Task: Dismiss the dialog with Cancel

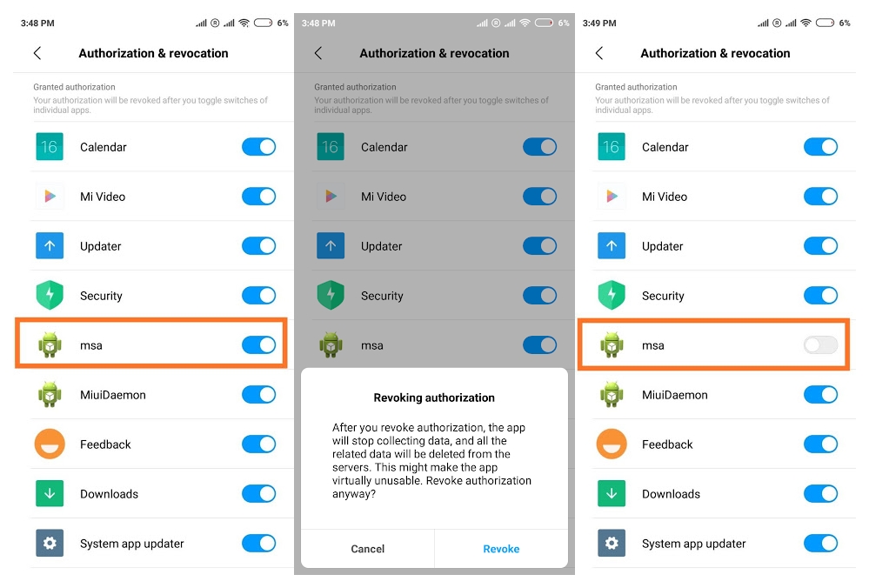Action: coord(367,549)
